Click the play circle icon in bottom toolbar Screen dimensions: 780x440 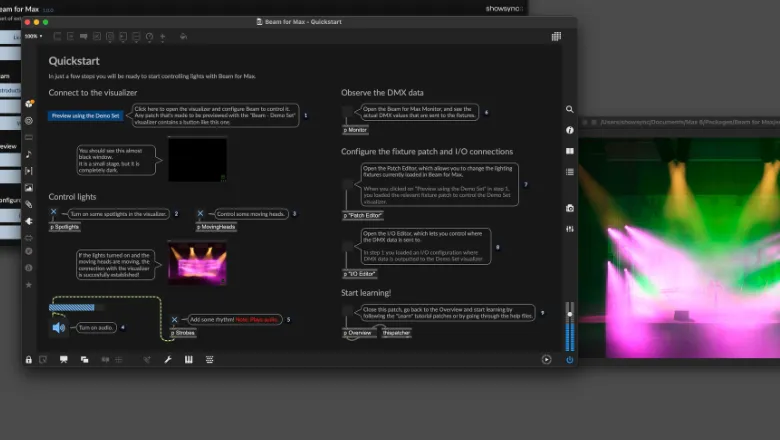[546, 359]
